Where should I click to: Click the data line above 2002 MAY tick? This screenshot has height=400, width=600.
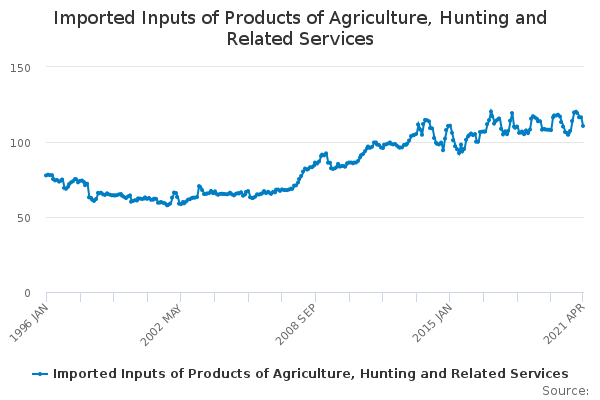click(181, 204)
